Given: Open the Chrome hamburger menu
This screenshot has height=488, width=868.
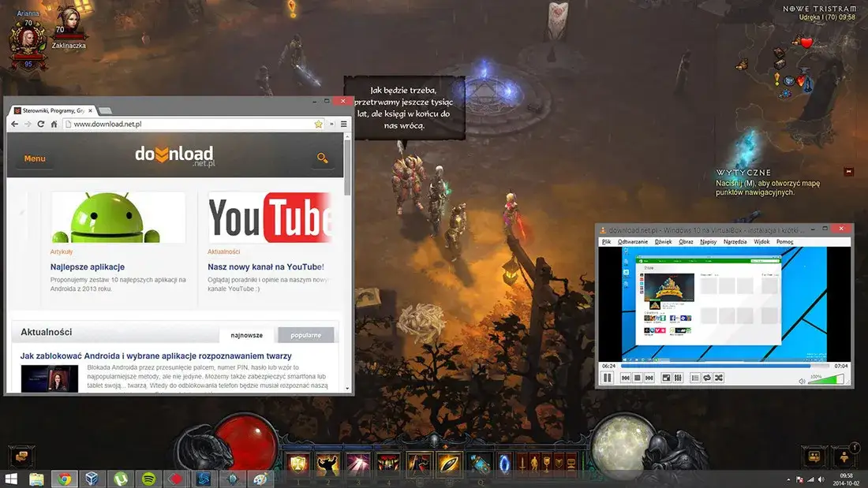Looking at the screenshot, I should coord(343,125).
